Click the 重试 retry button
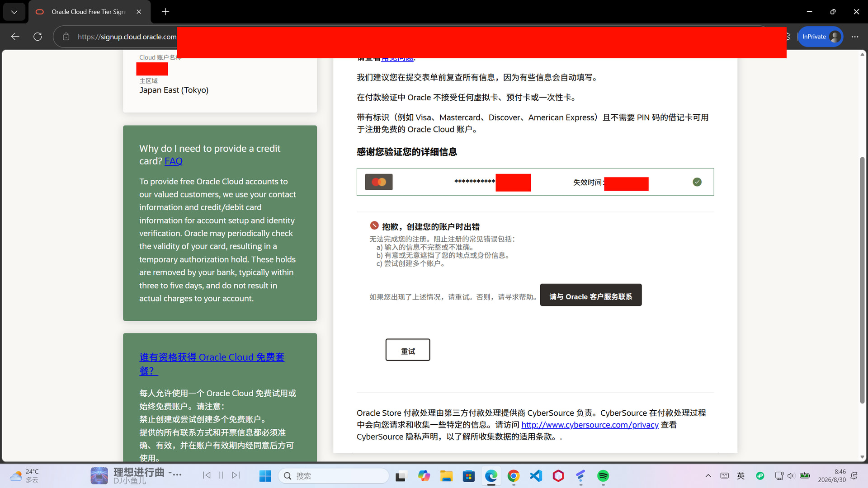This screenshot has width=868, height=488. [x=408, y=350]
